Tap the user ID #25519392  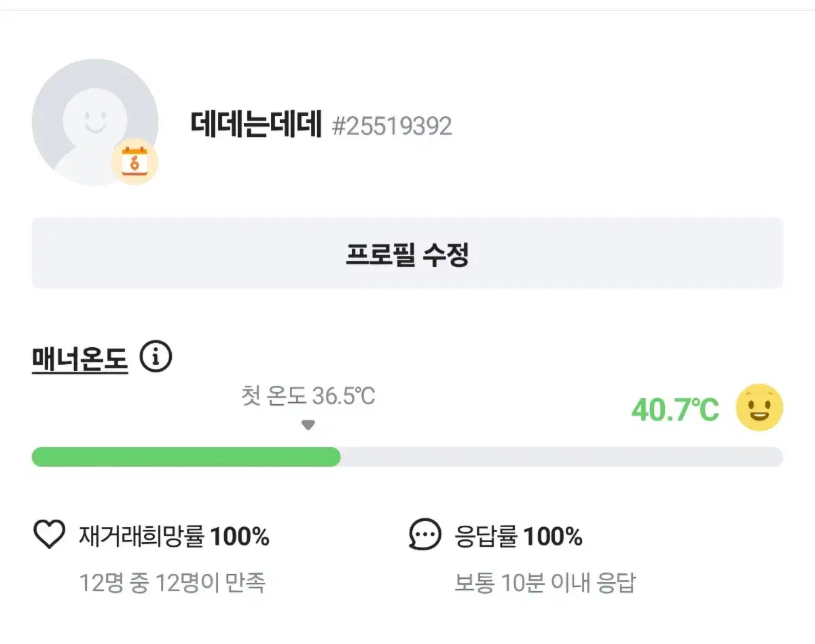[392, 126]
